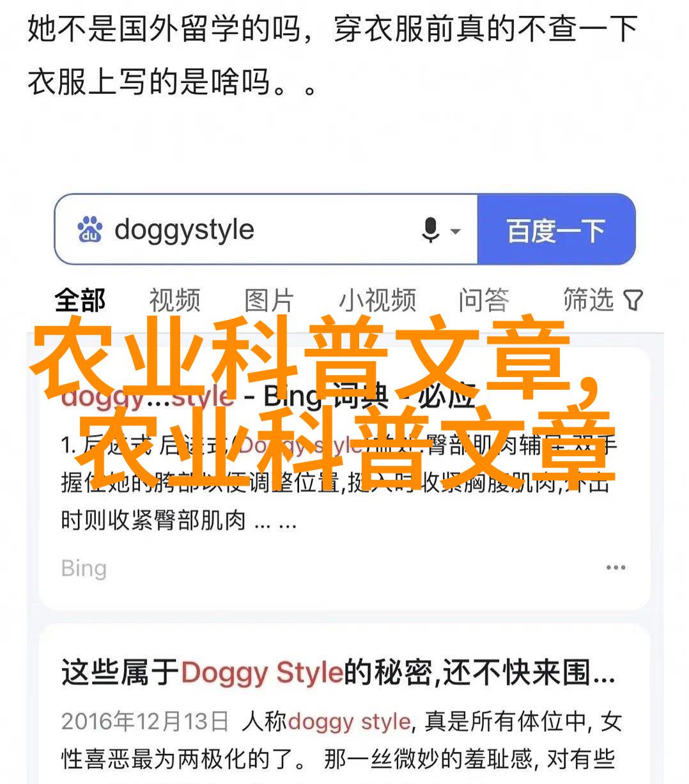Click the 筛选 filter text
The height and width of the screenshot is (784, 689).
pos(588,300)
